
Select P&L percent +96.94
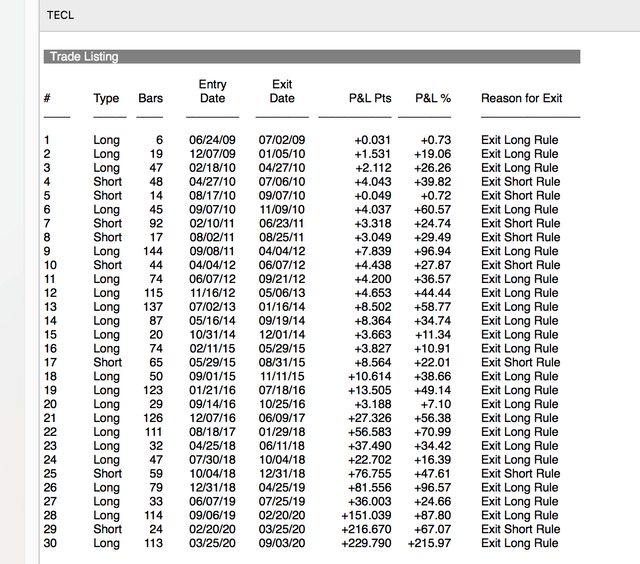click(x=433, y=251)
